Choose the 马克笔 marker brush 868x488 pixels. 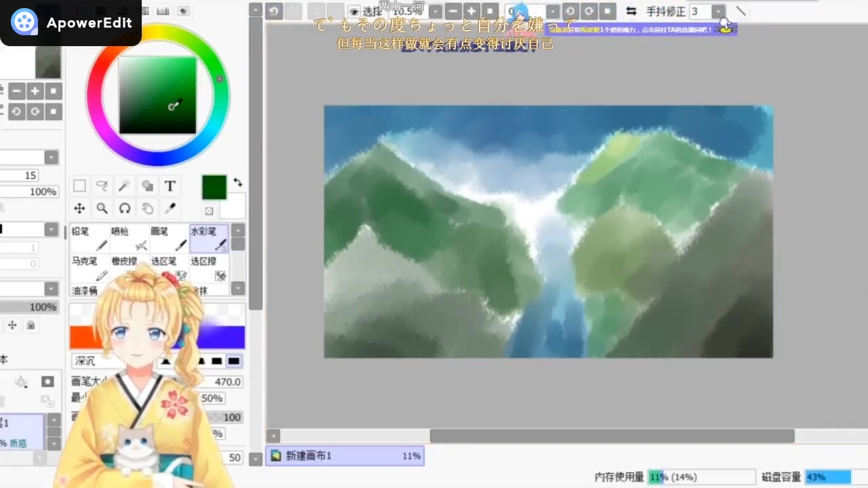click(90, 268)
